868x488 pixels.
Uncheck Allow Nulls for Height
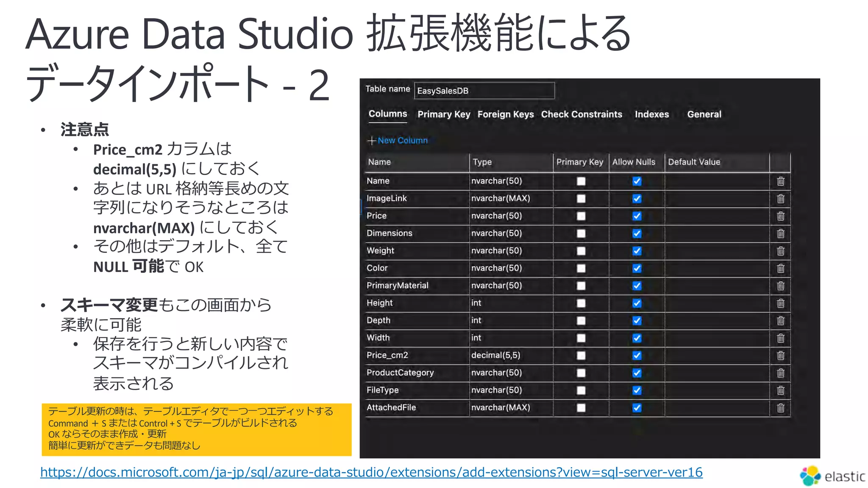point(637,303)
